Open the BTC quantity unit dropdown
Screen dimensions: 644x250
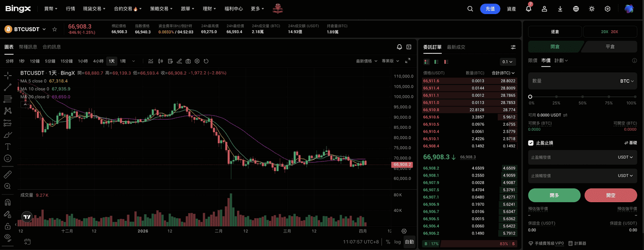point(626,81)
